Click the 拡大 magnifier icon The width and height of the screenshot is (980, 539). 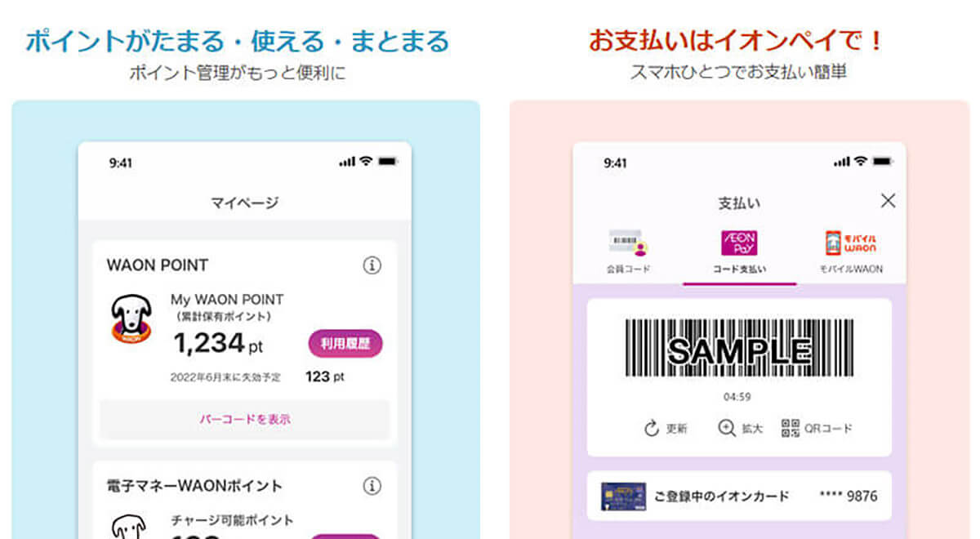727,428
